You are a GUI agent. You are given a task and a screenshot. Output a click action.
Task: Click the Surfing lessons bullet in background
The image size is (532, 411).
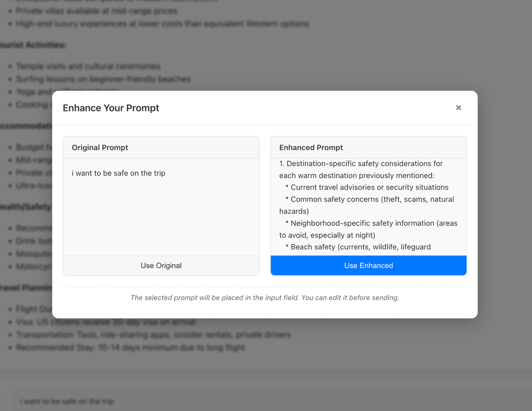[103, 79]
